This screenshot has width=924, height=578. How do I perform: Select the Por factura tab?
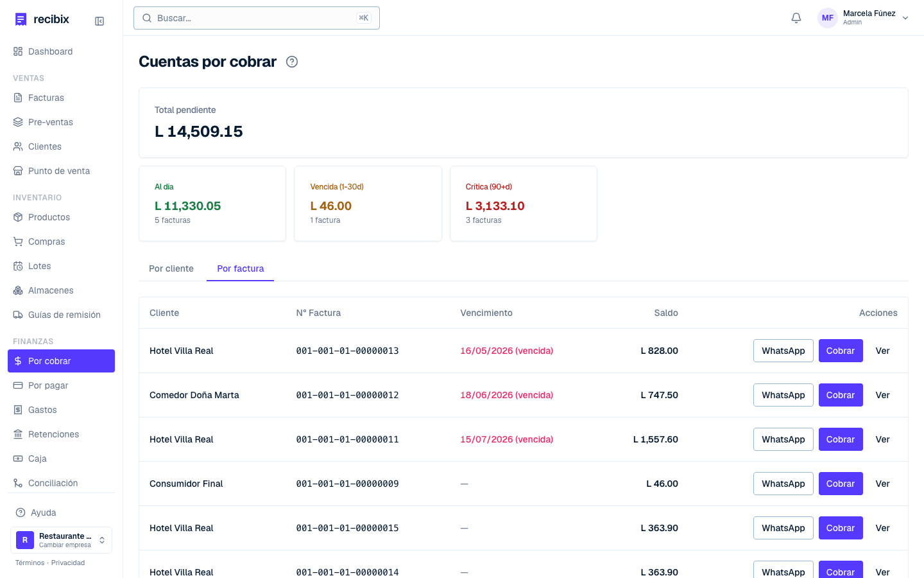pos(241,268)
